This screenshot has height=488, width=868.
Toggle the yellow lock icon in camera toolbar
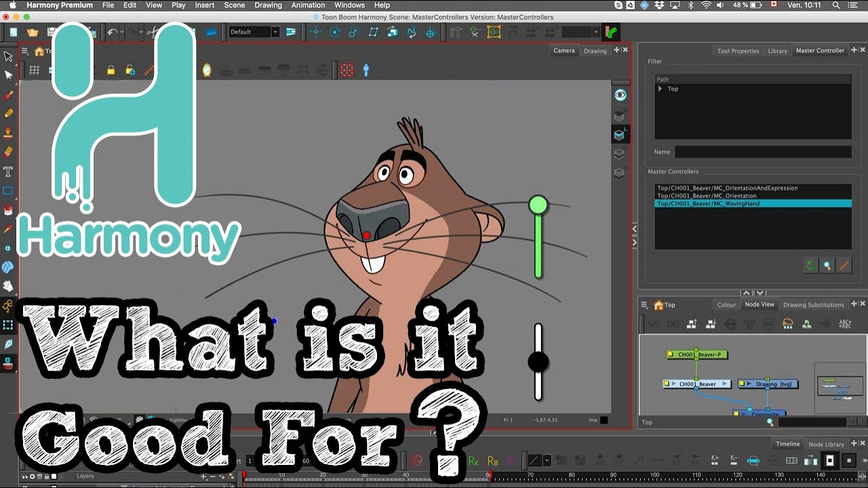click(x=111, y=70)
